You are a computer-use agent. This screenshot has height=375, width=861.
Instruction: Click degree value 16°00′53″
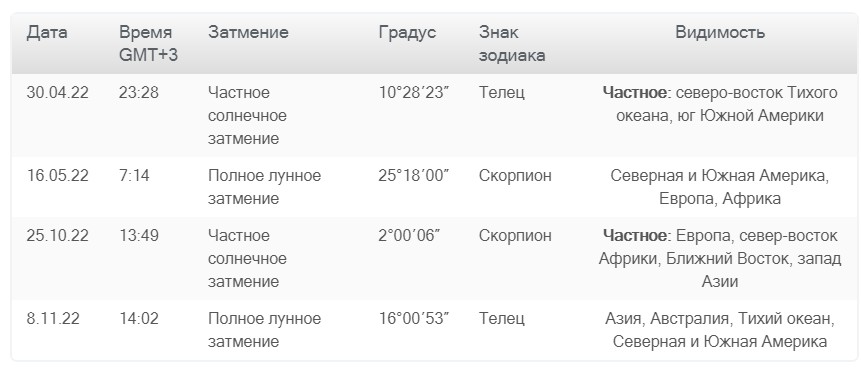pyautogui.click(x=414, y=319)
